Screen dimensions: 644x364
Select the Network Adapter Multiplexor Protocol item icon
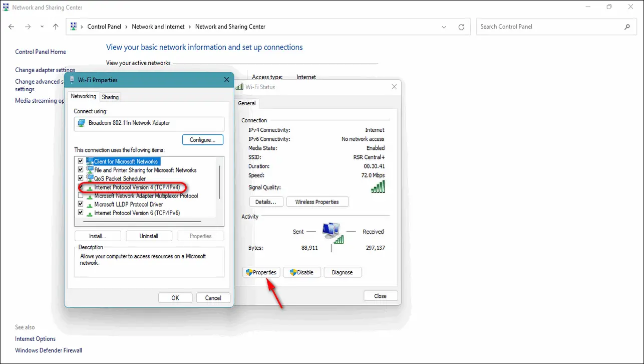click(x=90, y=196)
